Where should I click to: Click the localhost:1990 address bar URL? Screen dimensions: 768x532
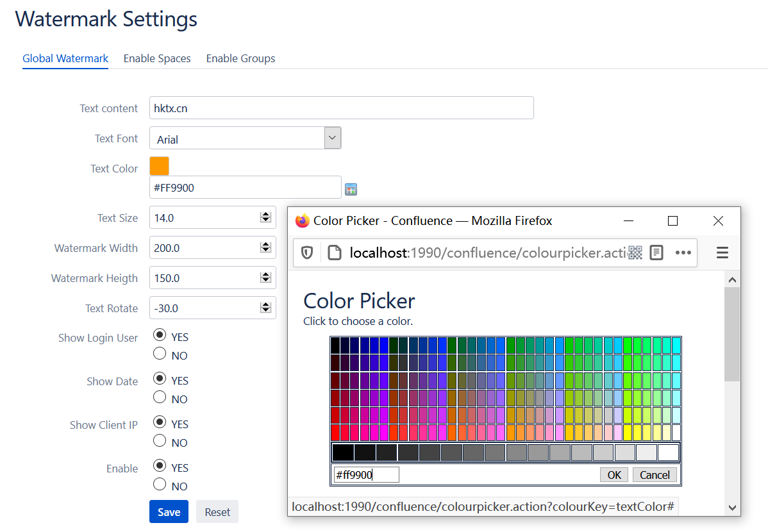pyautogui.click(x=488, y=253)
